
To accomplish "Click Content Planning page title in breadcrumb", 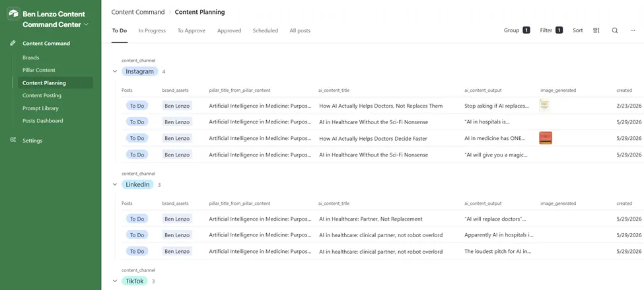I will tap(199, 12).
